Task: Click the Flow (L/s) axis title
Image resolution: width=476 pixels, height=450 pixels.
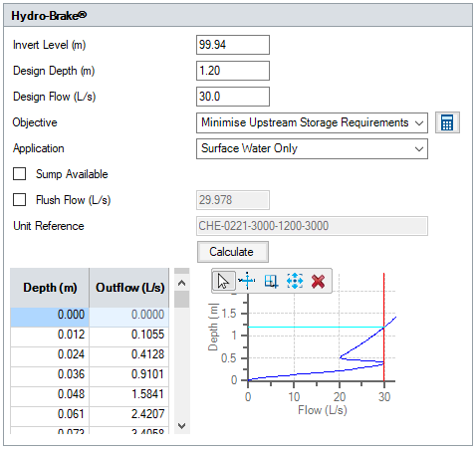Action: tap(323, 410)
